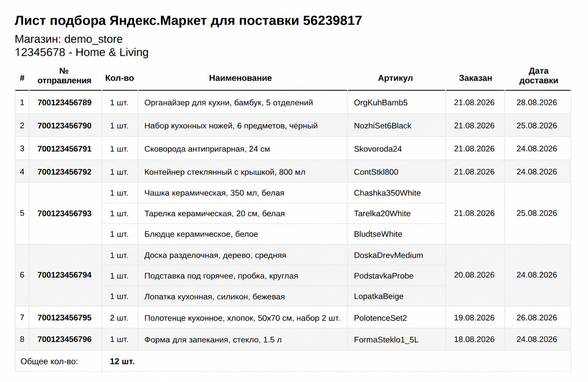Click item name 'Блюдце керамическое, белое'

[201, 234]
